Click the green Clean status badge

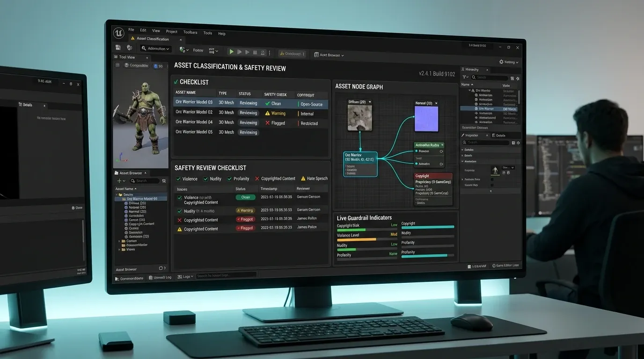coord(246,197)
